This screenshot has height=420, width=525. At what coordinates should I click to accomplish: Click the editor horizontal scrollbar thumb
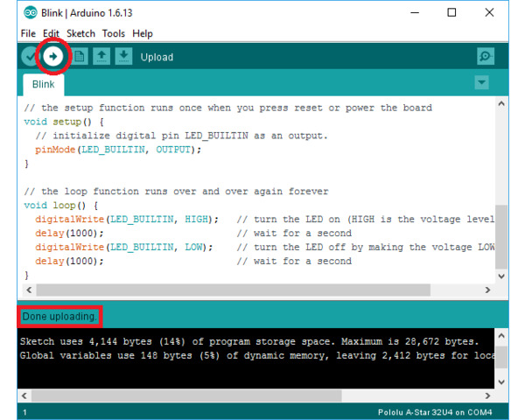click(x=234, y=290)
